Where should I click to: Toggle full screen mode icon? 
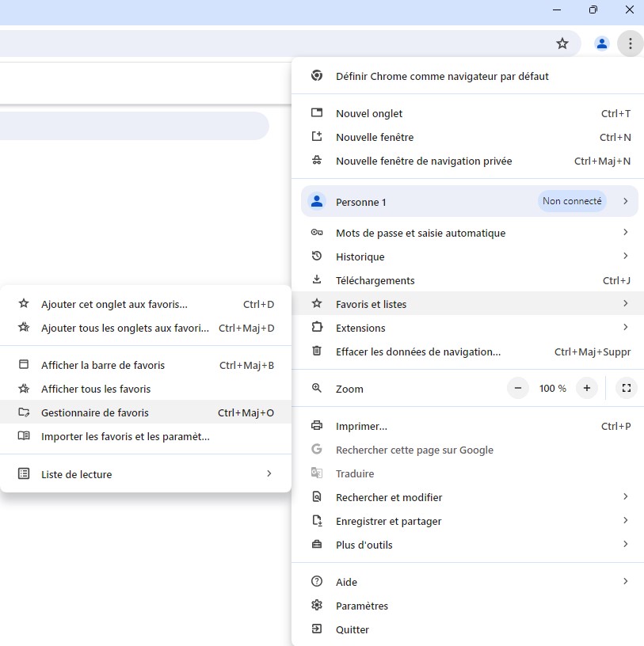click(x=626, y=389)
